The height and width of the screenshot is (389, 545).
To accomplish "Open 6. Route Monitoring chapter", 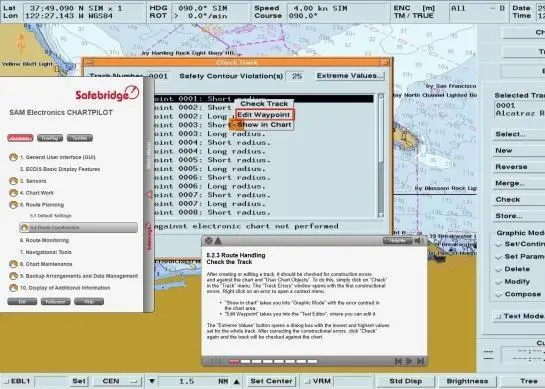I will (x=44, y=240).
